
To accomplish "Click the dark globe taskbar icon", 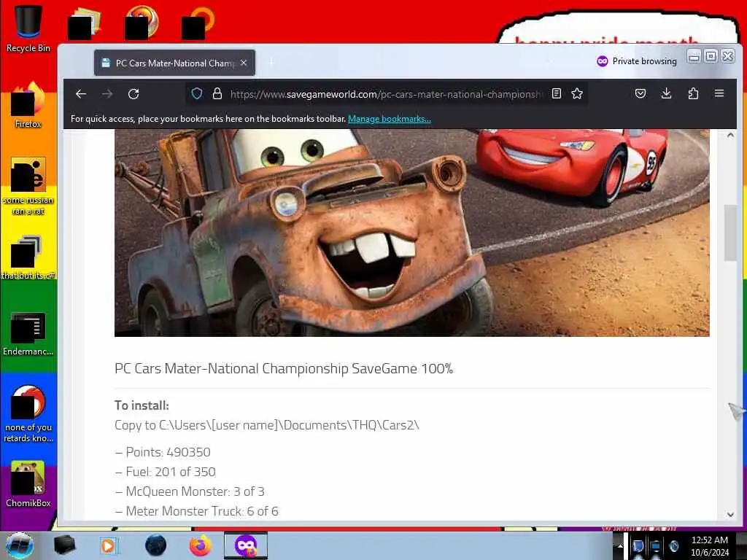I will pyautogui.click(x=156, y=545).
